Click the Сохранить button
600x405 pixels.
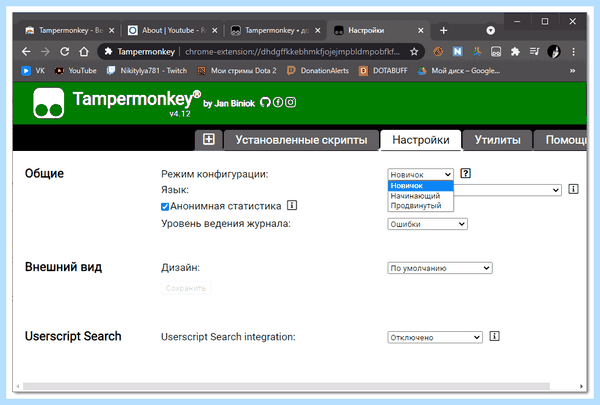pos(186,288)
